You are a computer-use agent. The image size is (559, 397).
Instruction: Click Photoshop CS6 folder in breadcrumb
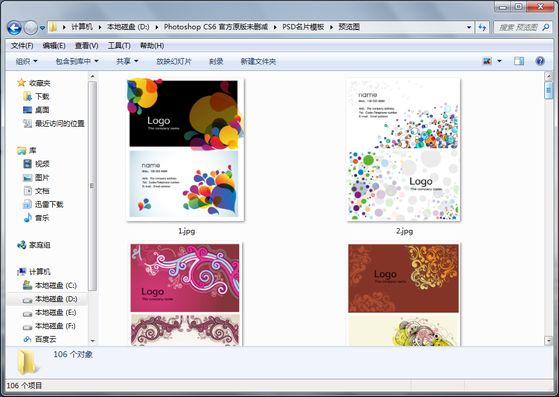216,27
